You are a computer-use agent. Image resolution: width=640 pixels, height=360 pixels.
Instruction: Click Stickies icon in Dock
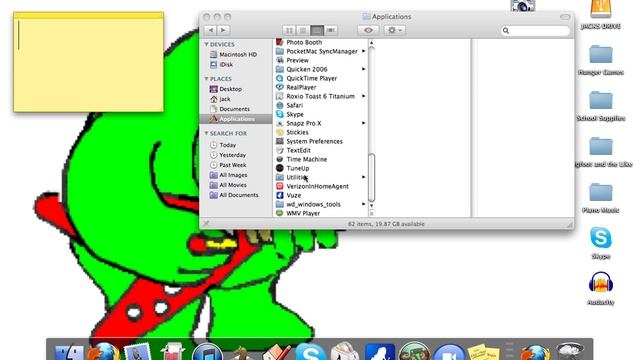(483, 352)
